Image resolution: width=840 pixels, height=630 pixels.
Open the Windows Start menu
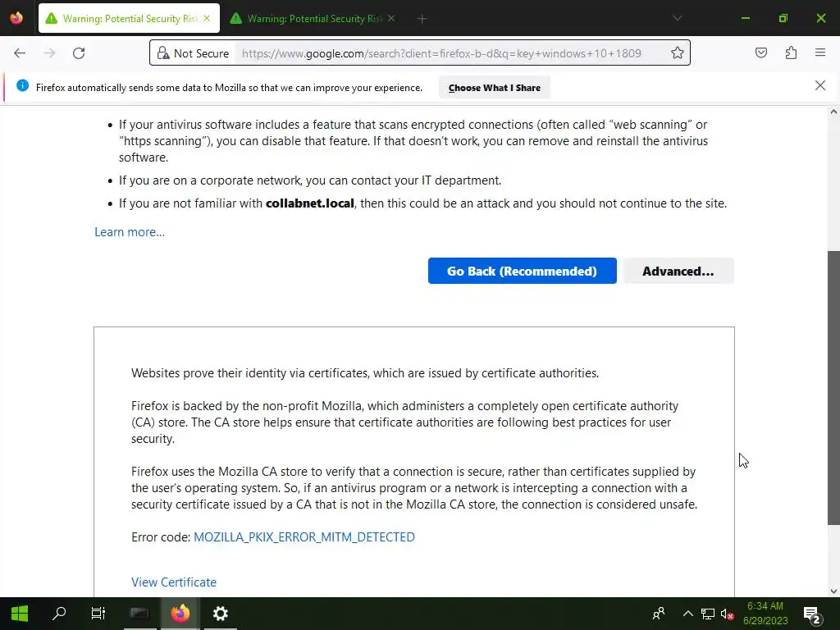(20, 614)
